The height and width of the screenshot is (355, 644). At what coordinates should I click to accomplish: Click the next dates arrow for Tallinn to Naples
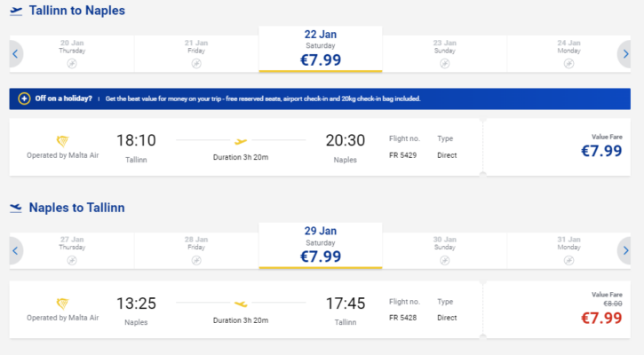click(x=624, y=54)
